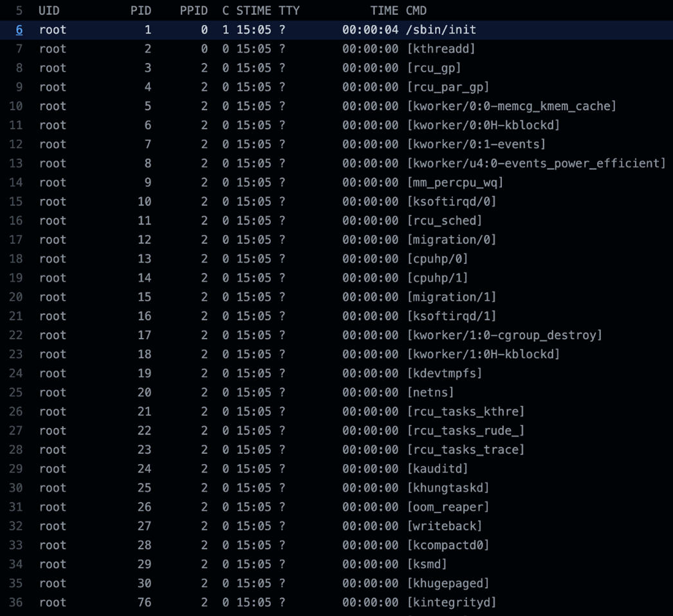Click the TIME column header
The image size is (673, 616).
[384, 11]
